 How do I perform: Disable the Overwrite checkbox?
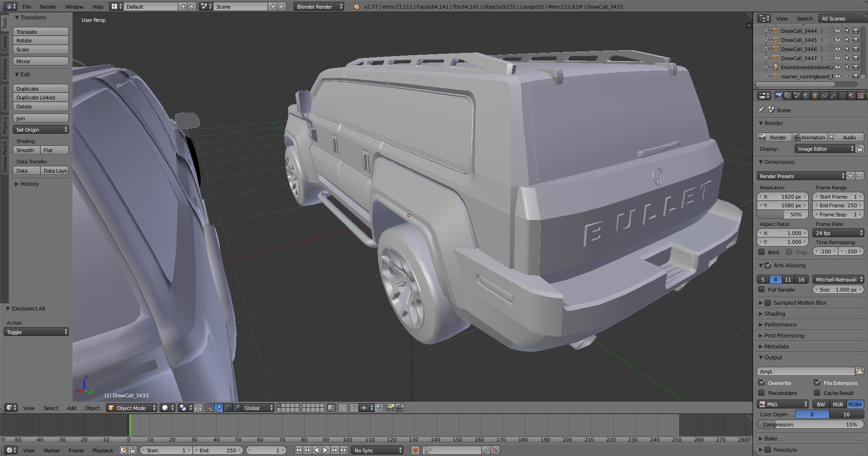click(762, 383)
